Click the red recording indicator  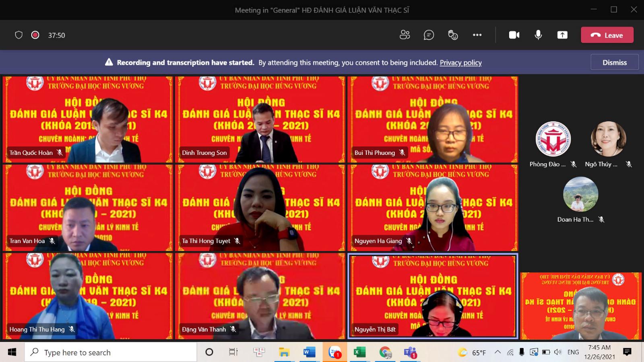pyautogui.click(x=35, y=35)
